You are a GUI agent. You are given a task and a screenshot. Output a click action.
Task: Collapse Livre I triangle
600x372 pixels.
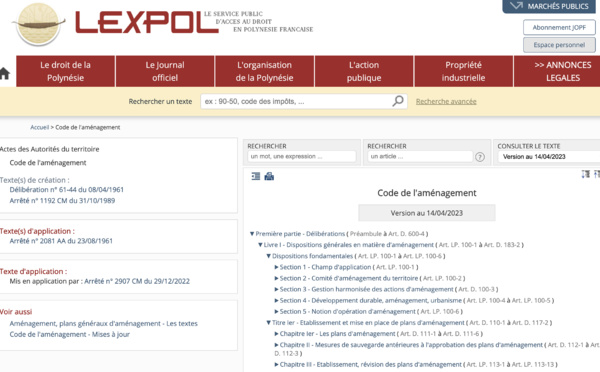pyautogui.click(x=260, y=245)
